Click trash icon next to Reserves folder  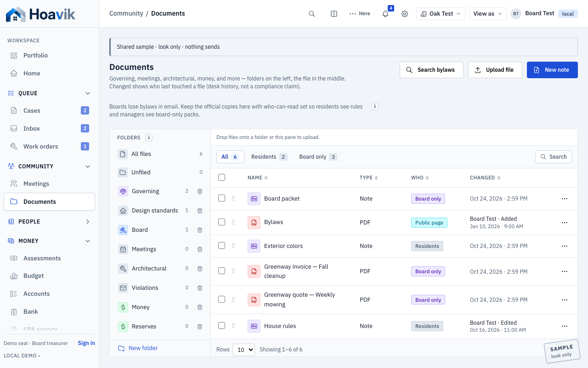point(200,327)
